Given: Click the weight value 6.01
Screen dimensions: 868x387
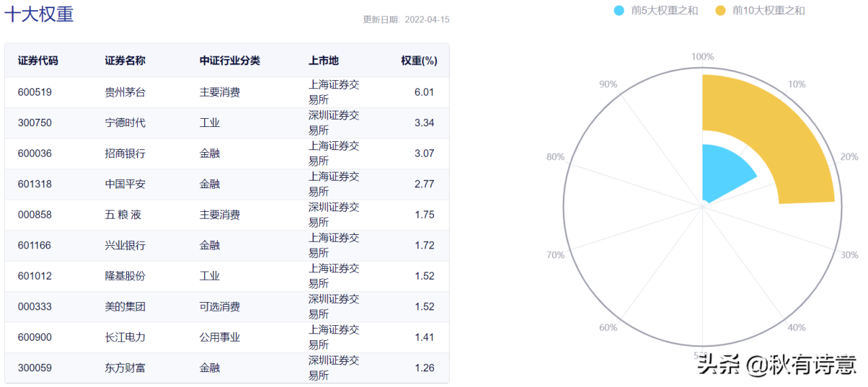Looking at the screenshot, I should click(x=425, y=92).
